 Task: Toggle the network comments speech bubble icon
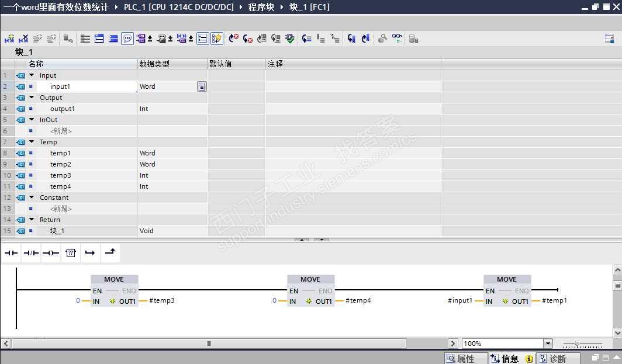(x=127, y=39)
